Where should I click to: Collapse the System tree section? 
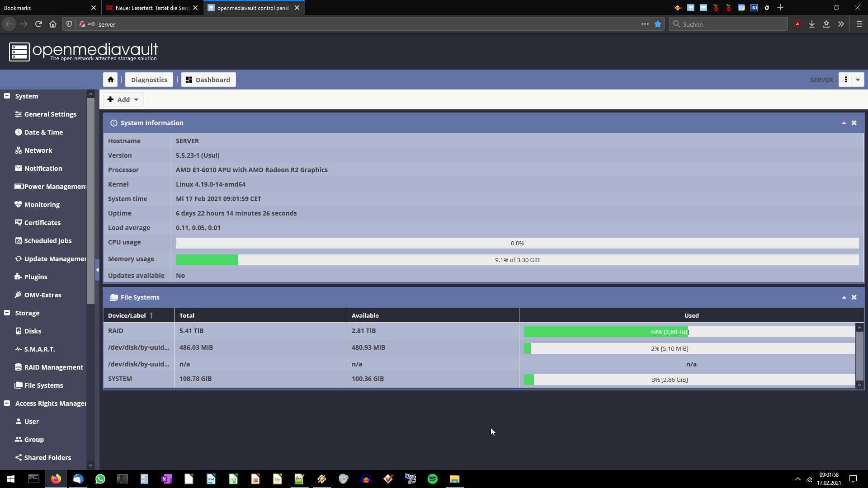coord(7,96)
